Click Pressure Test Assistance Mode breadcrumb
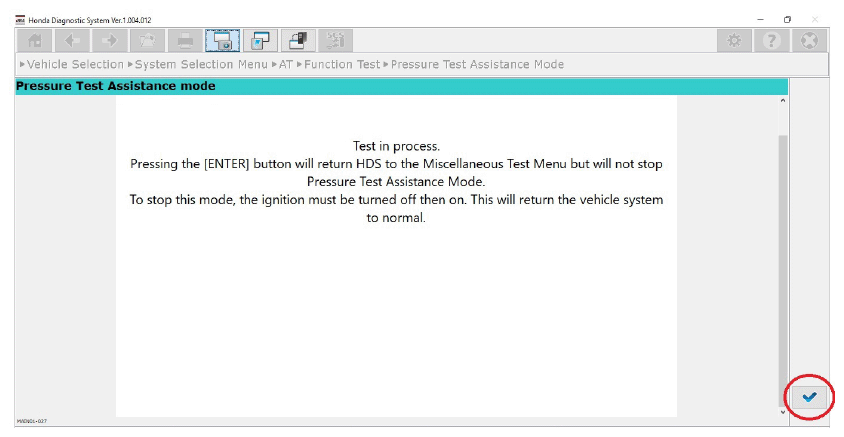844x437 pixels. pos(477,64)
